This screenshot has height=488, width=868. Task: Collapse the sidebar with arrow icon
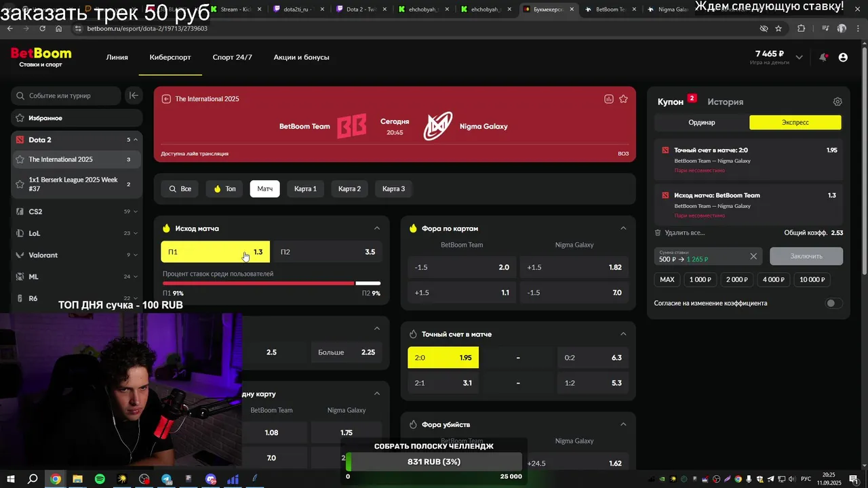click(x=134, y=96)
